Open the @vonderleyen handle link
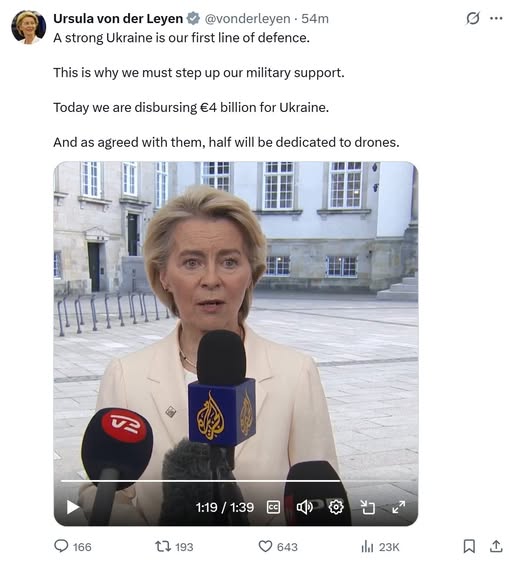The height and width of the screenshot is (565, 509). tap(247, 18)
